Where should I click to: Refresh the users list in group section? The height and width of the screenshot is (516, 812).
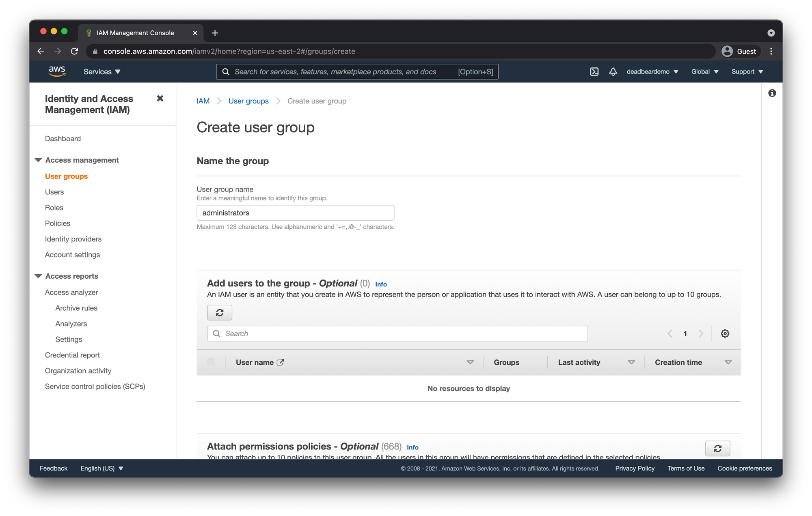pyautogui.click(x=220, y=313)
